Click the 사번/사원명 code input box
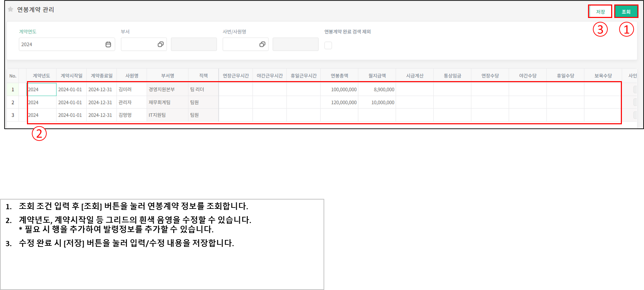 240,45
